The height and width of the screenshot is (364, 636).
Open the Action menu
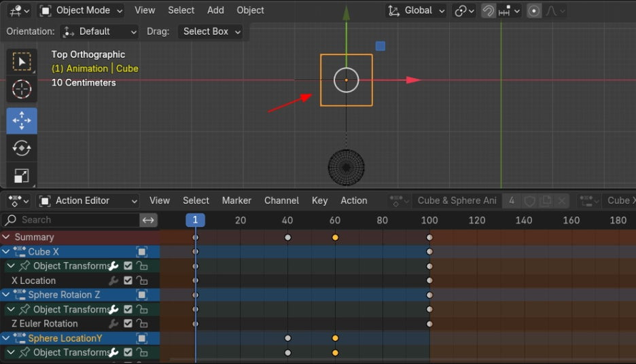pyautogui.click(x=354, y=200)
